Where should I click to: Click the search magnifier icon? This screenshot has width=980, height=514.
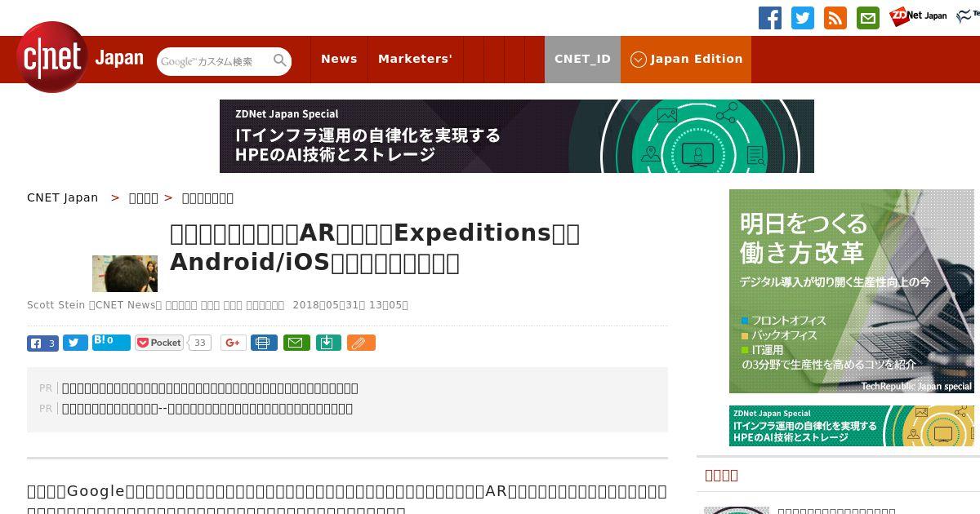click(x=280, y=61)
